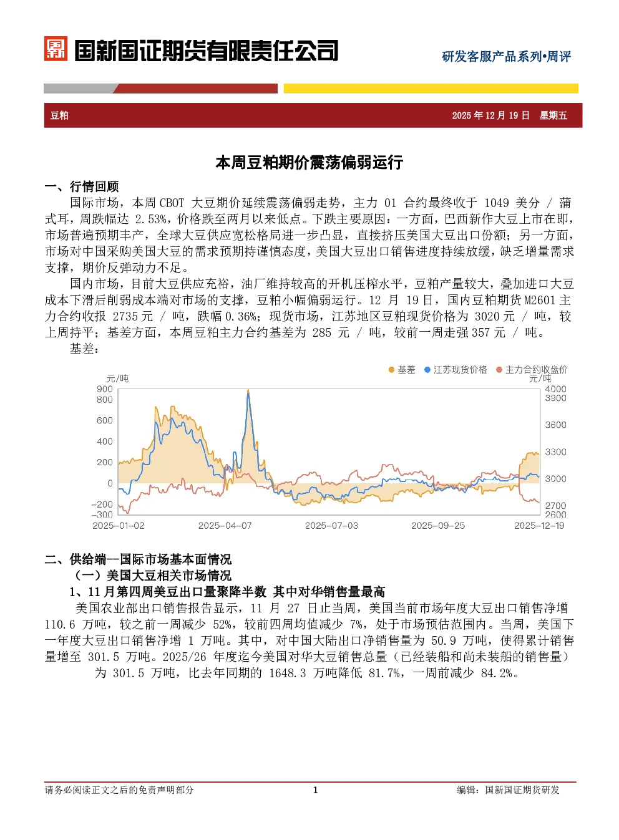Click the orange 基差 legend dot
The height and width of the screenshot is (840, 619).
click(391, 370)
